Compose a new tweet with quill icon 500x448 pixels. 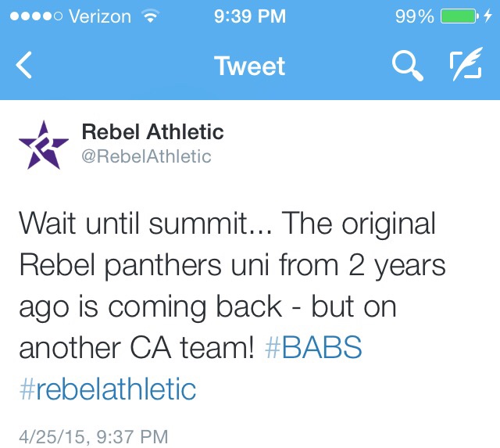[466, 64]
